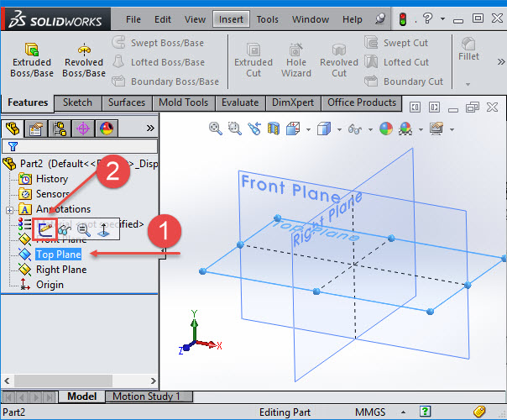507x420 pixels.
Task: Select Sensors tree item
Action: [x=44, y=194]
